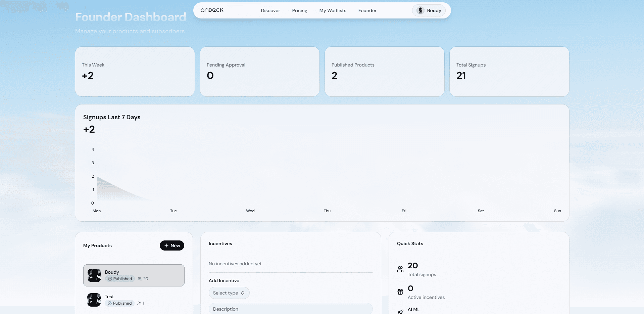This screenshot has height=314, width=644.
Task: Open the Select type incentive dropdown
Action: pyautogui.click(x=229, y=293)
